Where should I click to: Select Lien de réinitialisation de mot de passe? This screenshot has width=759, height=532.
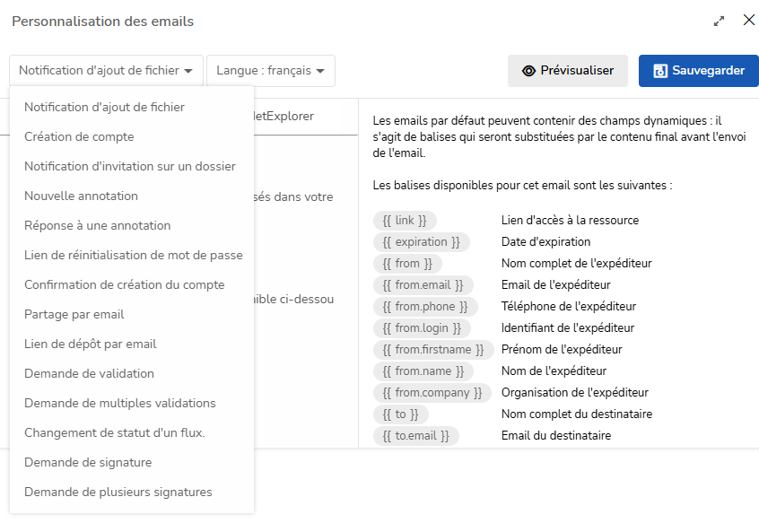pyautogui.click(x=133, y=256)
